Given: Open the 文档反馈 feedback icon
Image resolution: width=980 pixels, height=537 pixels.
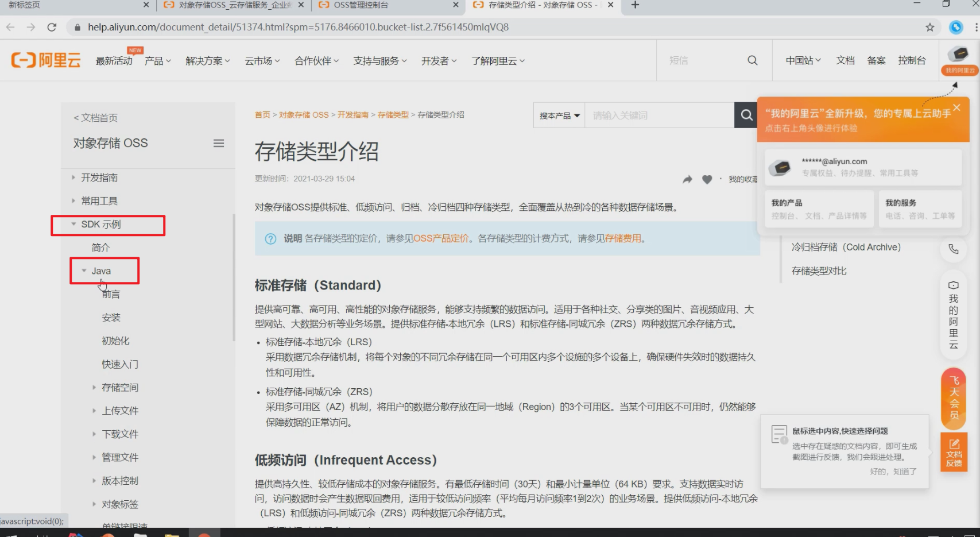Looking at the screenshot, I should 954,453.
